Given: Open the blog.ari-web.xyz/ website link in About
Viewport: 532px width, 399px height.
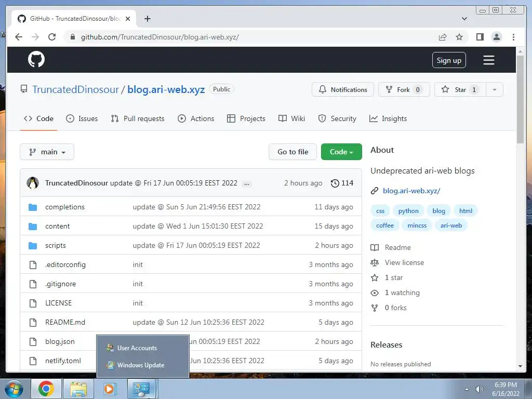Looking at the screenshot, I should pos(411,191).
